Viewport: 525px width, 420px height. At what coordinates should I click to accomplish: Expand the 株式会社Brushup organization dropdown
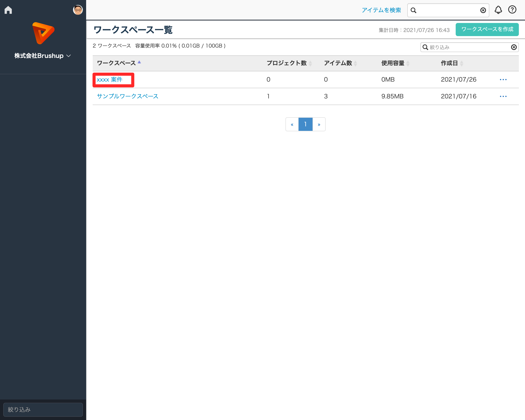[43, 56]
